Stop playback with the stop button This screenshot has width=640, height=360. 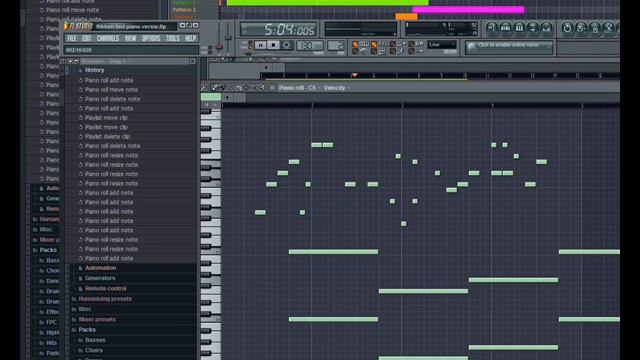[273, 45]
